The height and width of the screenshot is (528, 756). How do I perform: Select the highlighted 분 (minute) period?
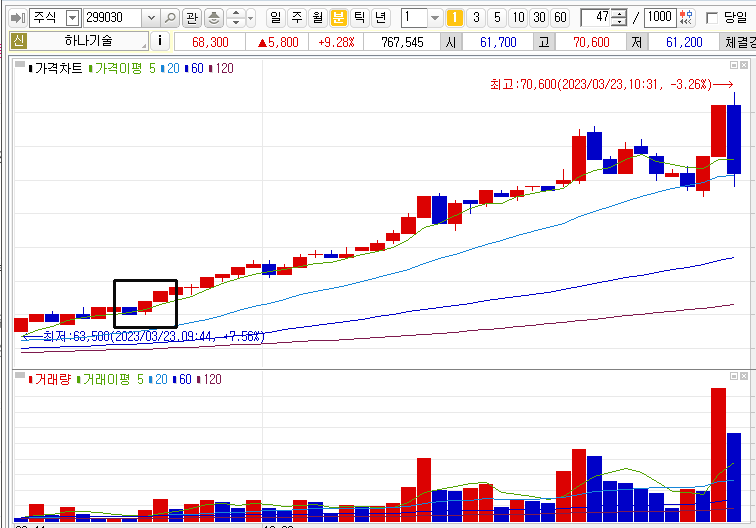(x=338, y=18)
